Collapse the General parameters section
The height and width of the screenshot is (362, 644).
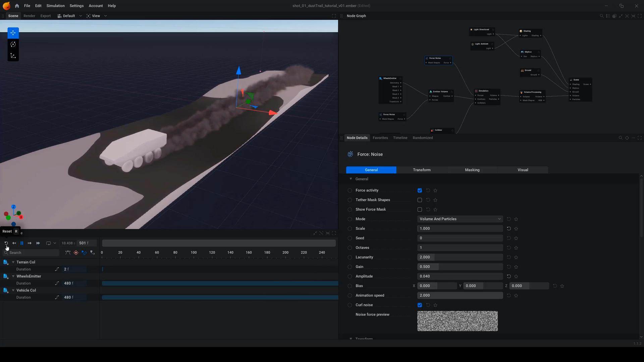click(351, 179)
